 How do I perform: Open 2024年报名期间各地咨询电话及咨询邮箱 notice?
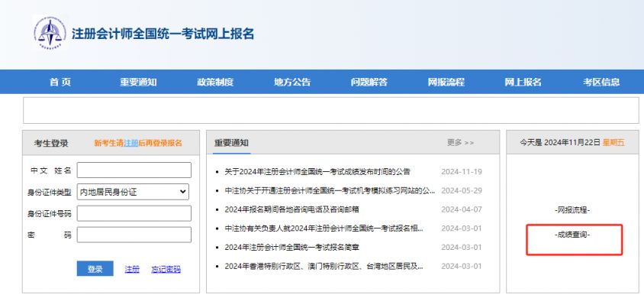(x=291, y=209)
